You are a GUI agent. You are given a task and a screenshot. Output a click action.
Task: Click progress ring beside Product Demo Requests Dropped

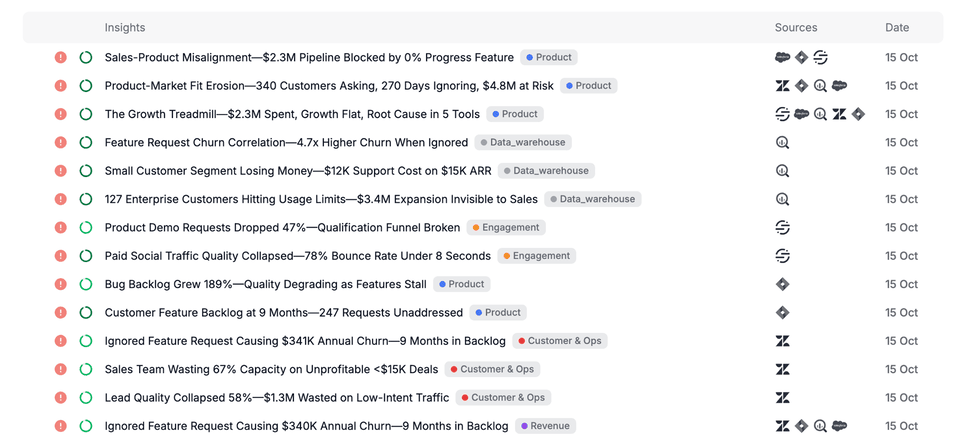pyautogui.click(x=86, y=228)
